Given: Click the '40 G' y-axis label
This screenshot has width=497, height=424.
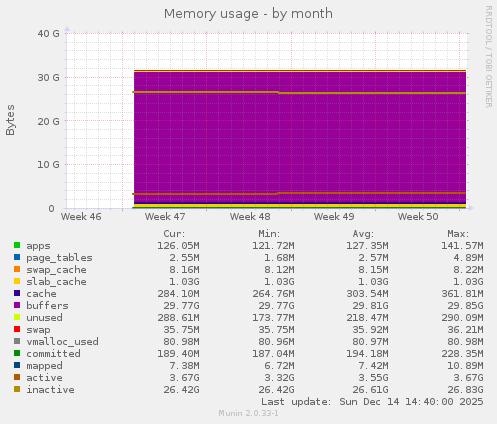Looking at the screenshot, I should click(x=48, y=33).
